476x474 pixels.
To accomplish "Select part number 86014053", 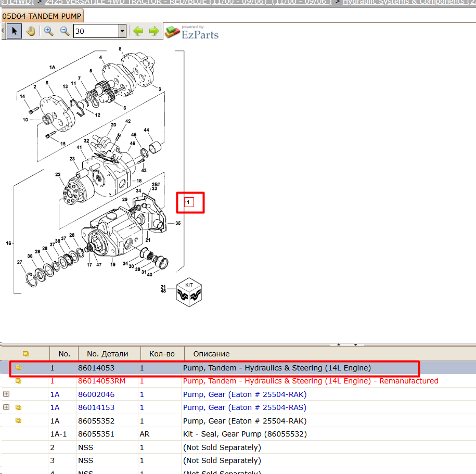I will click(x=96, y=368).
